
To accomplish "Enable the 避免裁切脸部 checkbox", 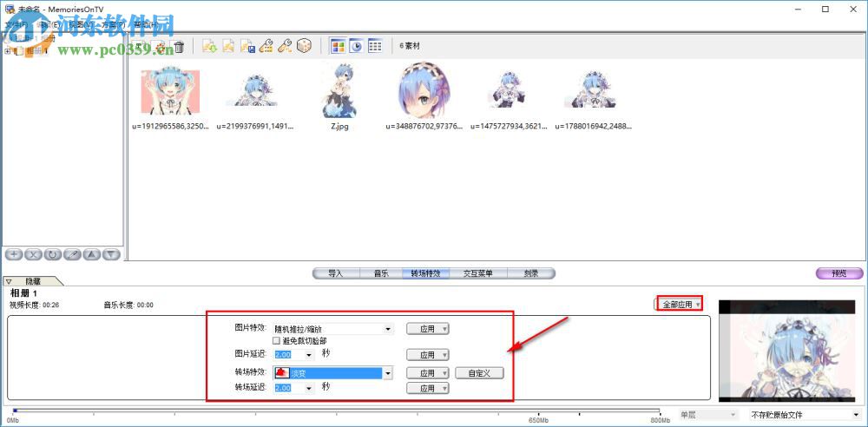I will coord(276,340).
